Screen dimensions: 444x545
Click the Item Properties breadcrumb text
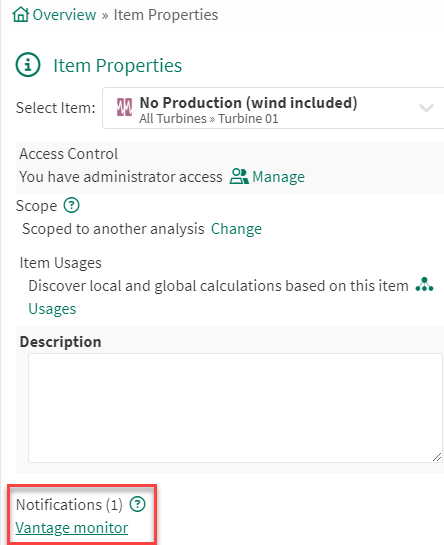pyautogui.click(x=166, y=15)
